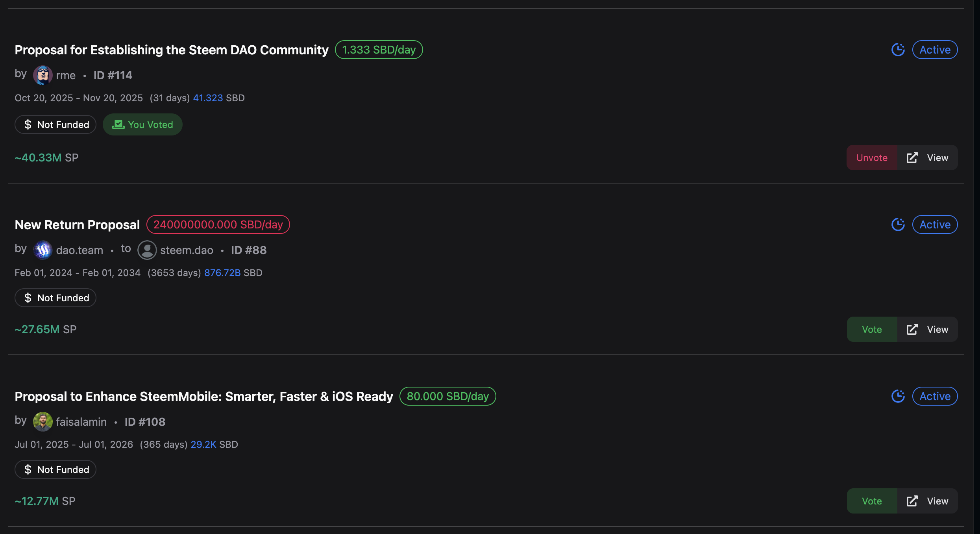Open 'New Return Proposal' title link
This screenshot has height=534, width=980.
pos(77,225)
